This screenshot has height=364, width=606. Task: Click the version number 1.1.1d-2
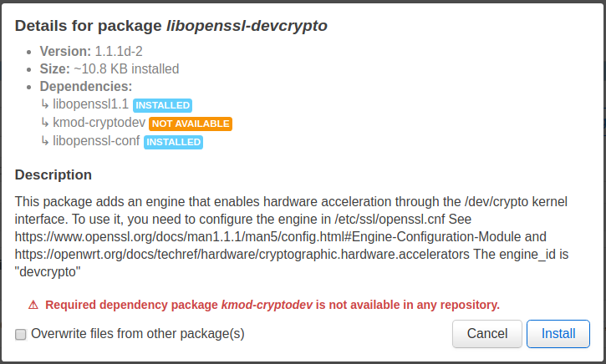pyautogui.click(x=119, y=51)
